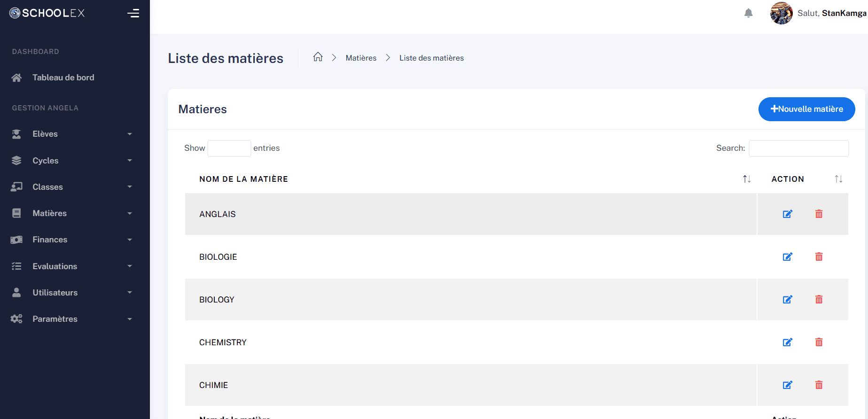This screenshot has width=868, height=419.
Task: Select the CHEMISTRY row text
Action: pos(223,342)
